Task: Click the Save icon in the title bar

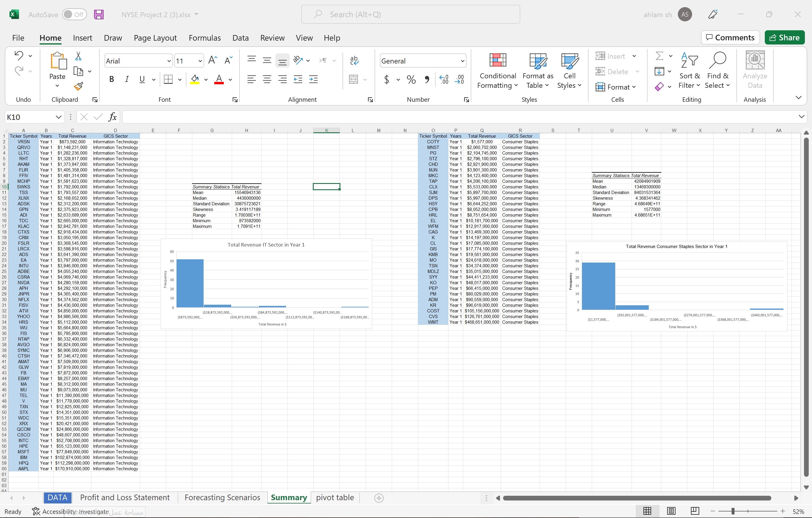Action: point(99,14)
